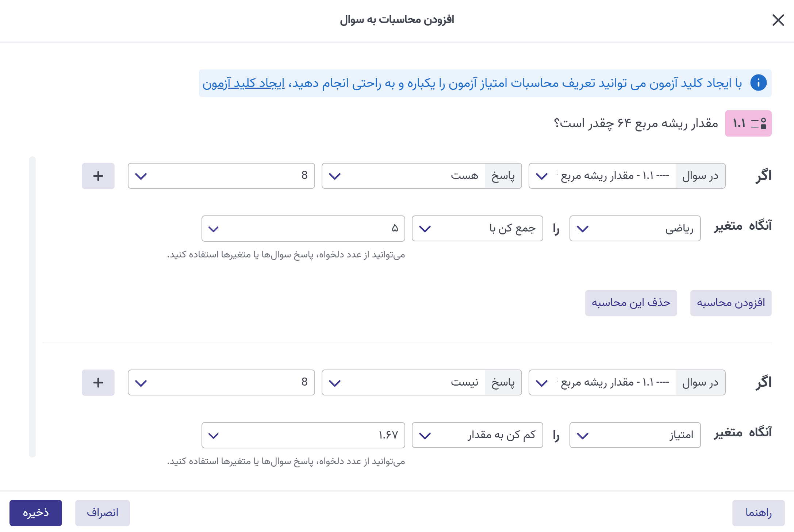This screenshot has height=532, width=794.
Task: Add condition with second plus button
Action: 98,383
